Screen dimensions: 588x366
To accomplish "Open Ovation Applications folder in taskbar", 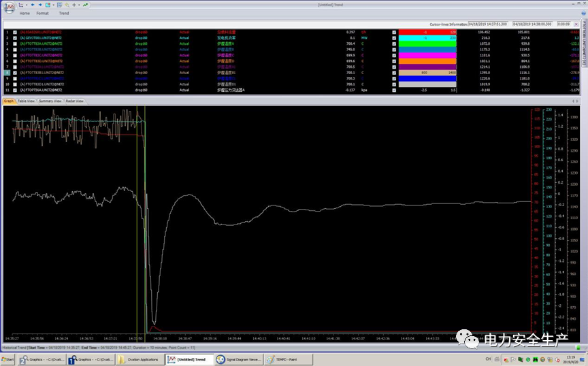I will [x=140, y=359].
